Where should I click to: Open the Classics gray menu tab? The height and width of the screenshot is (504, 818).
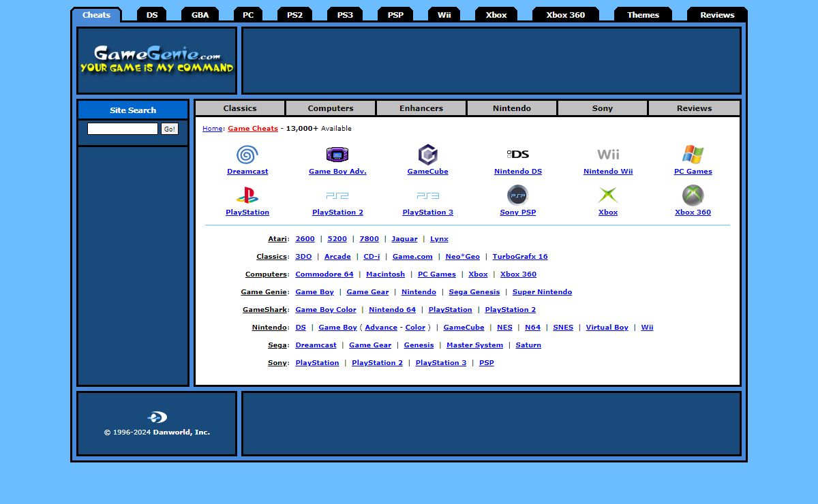click(x=240, y=108)
